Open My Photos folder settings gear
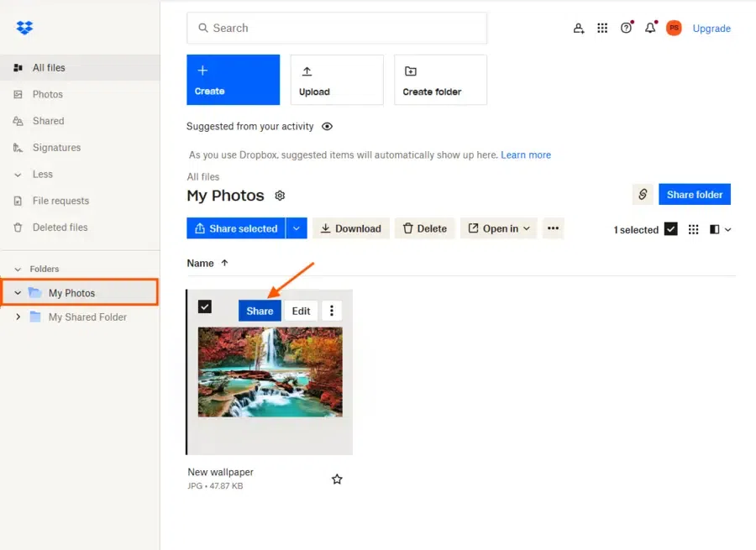 tap(280, 196)
